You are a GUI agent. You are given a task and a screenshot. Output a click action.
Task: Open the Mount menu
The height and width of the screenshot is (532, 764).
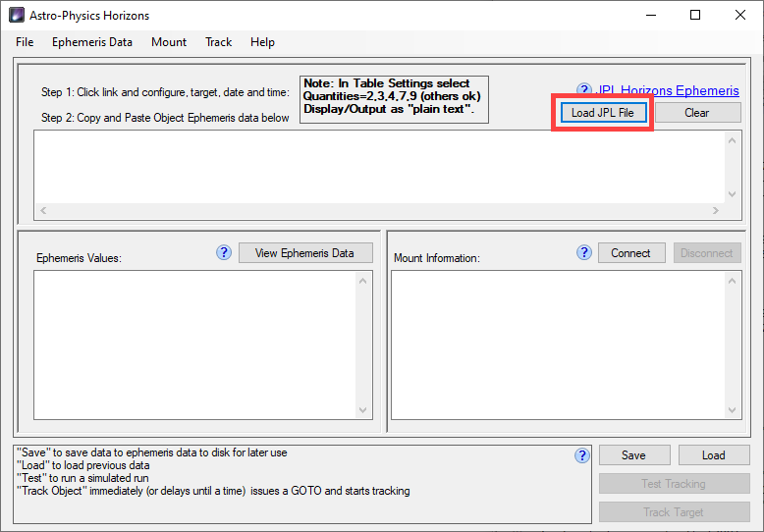tap(169, 42)
